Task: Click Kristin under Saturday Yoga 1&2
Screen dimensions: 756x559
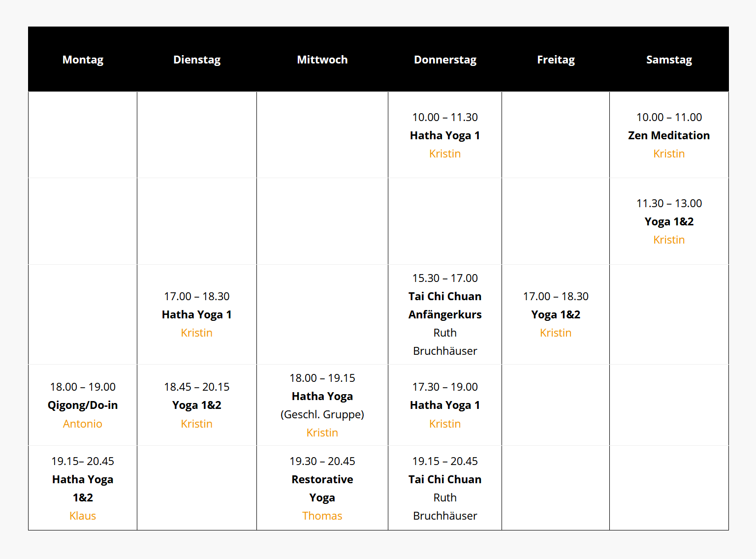Action: 669,240
